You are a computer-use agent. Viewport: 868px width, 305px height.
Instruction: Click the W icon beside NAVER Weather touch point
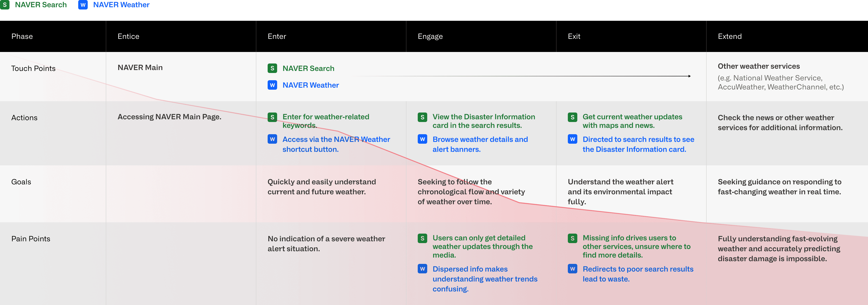tap(272, 85)
